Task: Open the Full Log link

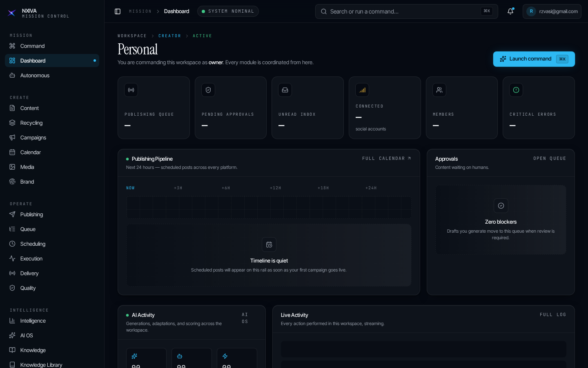Action: (x=553, y=314)
